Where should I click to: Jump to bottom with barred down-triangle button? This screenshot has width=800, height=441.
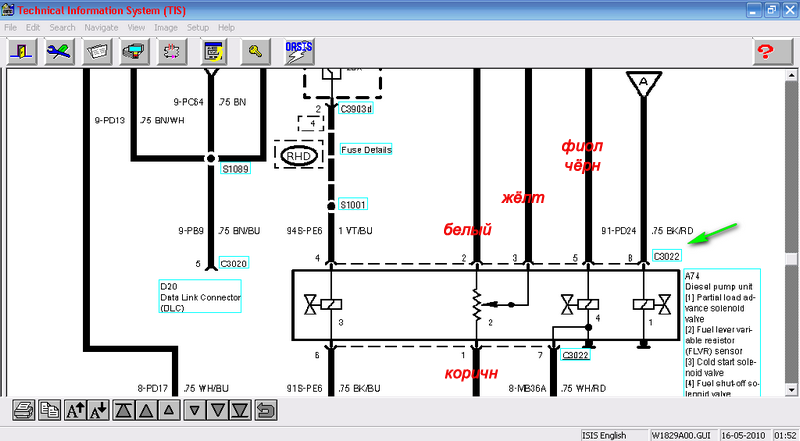[x=240, y=409]
